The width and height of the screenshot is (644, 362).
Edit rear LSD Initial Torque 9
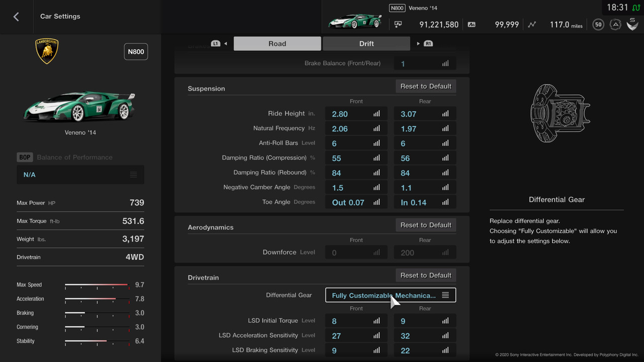click(425, 321)
